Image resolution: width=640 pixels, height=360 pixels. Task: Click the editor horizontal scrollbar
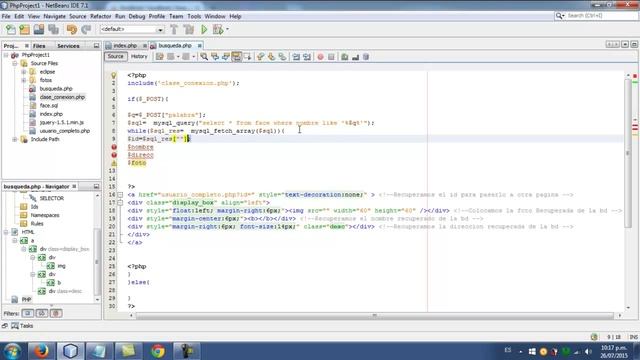tap(374, 316)
